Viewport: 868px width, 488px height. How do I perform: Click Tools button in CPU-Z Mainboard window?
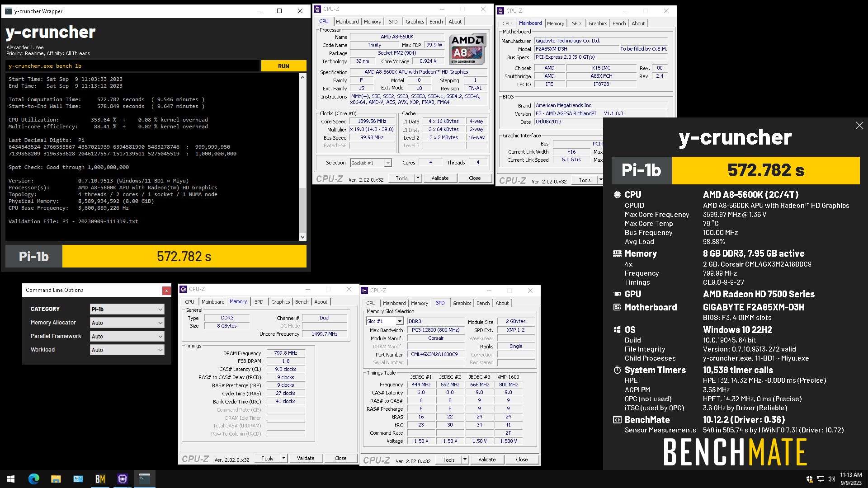coord(585,180)
